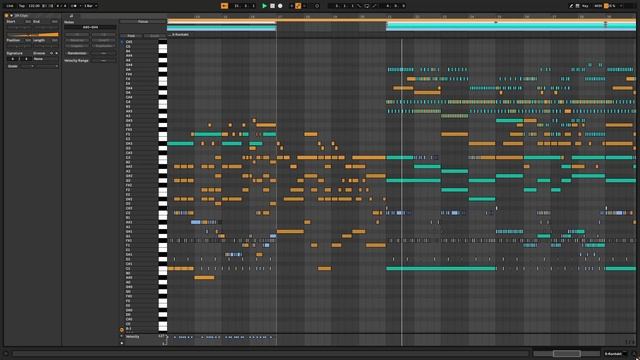Viewport: 640px width, 360px height.
Task: Toggle the orange Automation Arm button
Action: [298, 6]
